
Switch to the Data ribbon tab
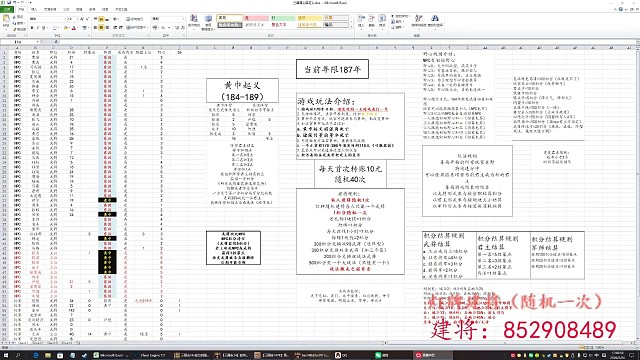point(79,9)
